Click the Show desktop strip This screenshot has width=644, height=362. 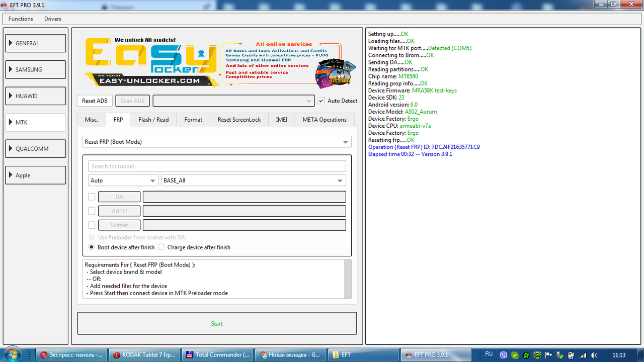coord(640,354)
